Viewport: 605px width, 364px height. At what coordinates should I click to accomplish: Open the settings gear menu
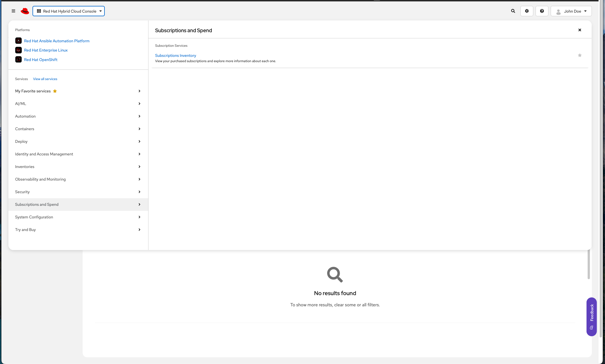pyautogui.click(x=527, y=11)
